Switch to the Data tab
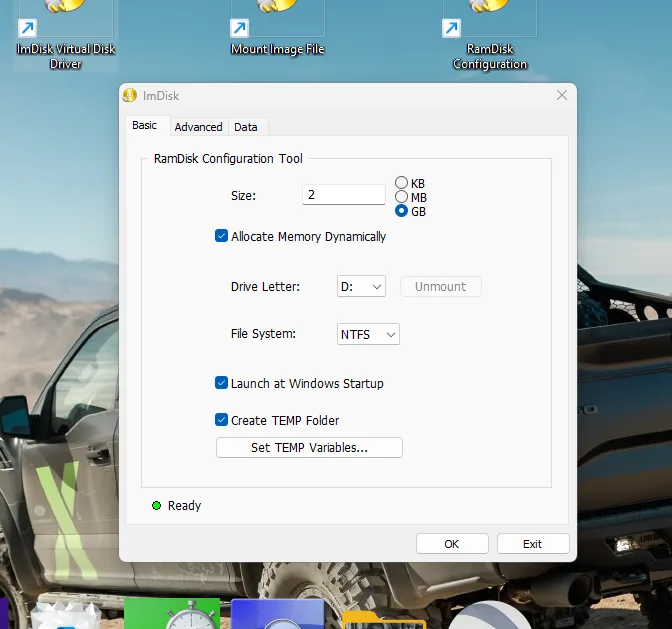 coord(246,127)
